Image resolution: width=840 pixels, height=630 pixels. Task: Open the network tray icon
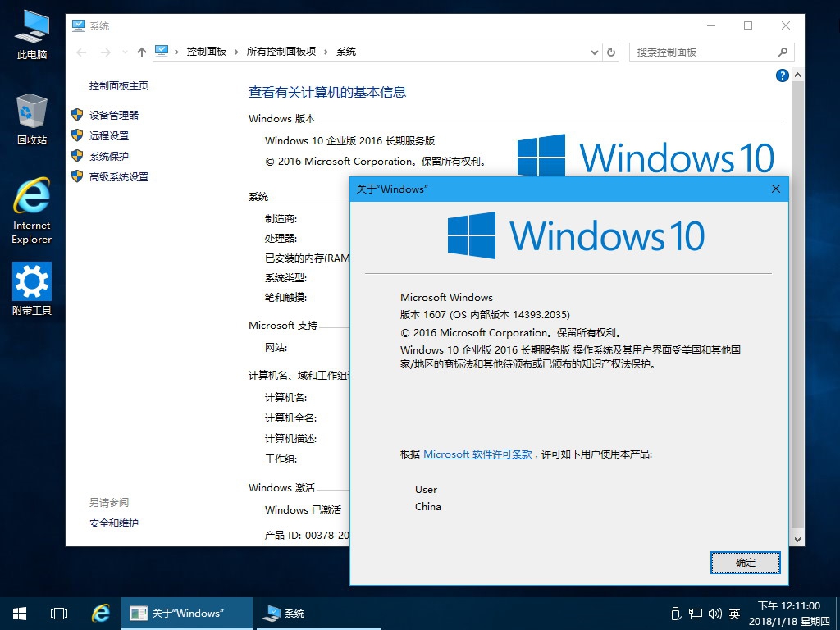pos(696,614)
